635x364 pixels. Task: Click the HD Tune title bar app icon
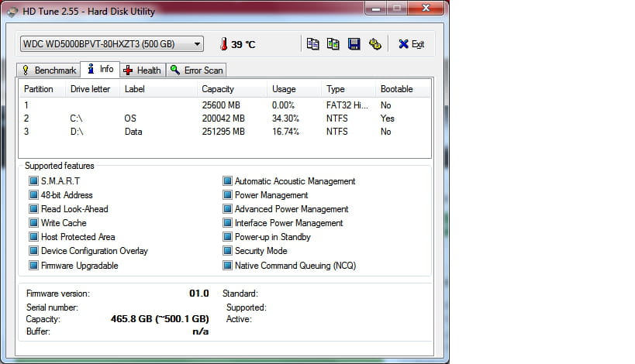pyautogui.click(x=12, y=12)
